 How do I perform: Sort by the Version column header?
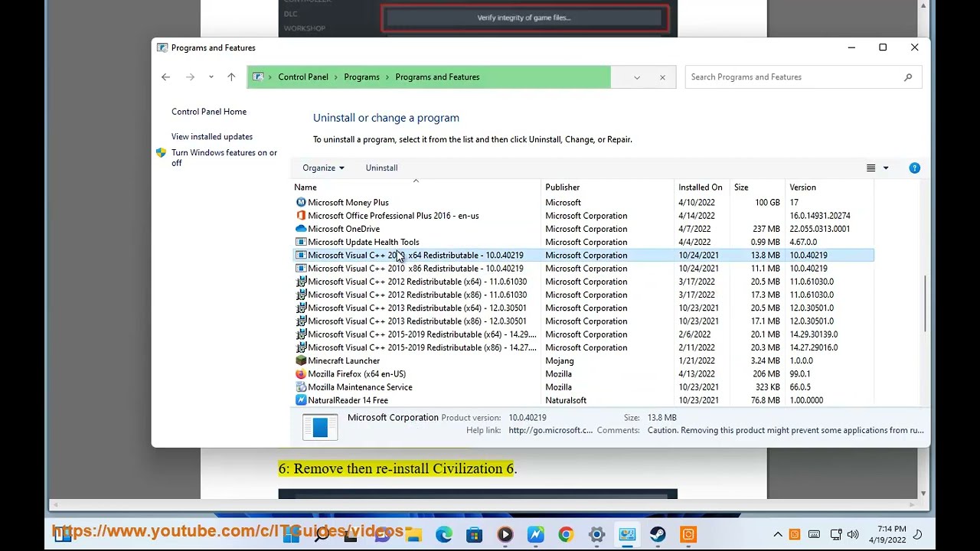[830, 187]
